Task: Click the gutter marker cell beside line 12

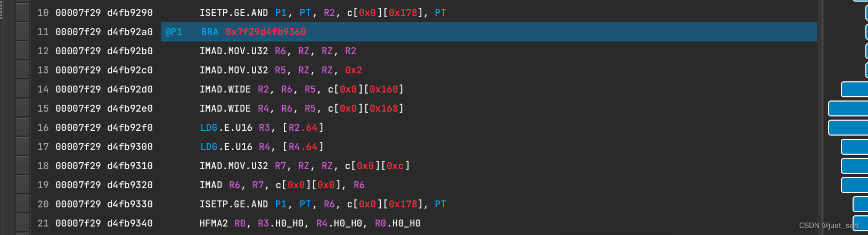Action: [22, 51]
